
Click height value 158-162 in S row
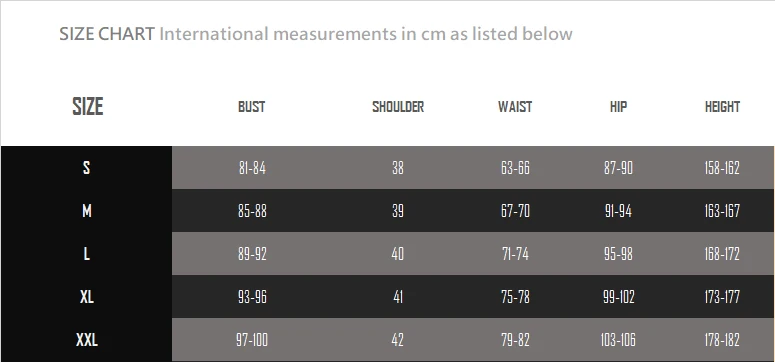tap(722, 168)
